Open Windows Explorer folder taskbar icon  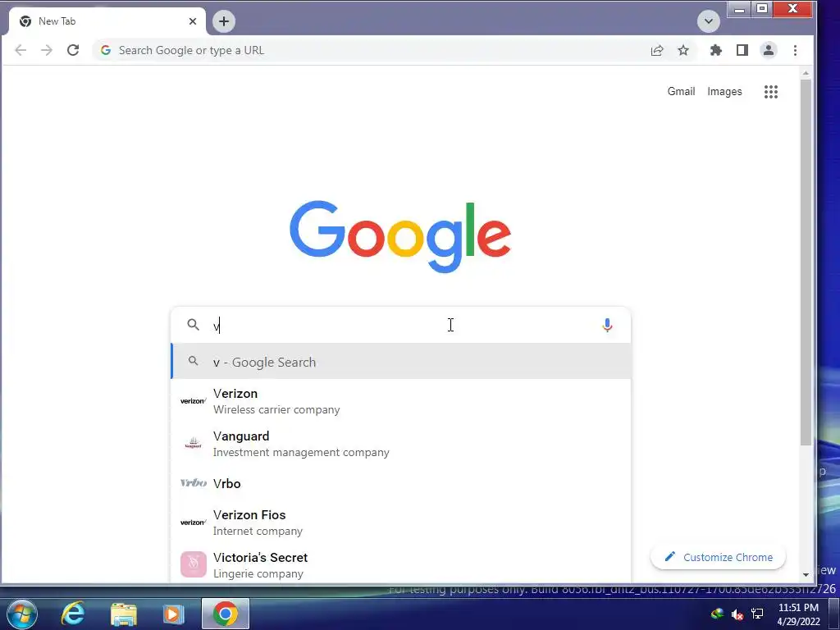click(124, 614)
